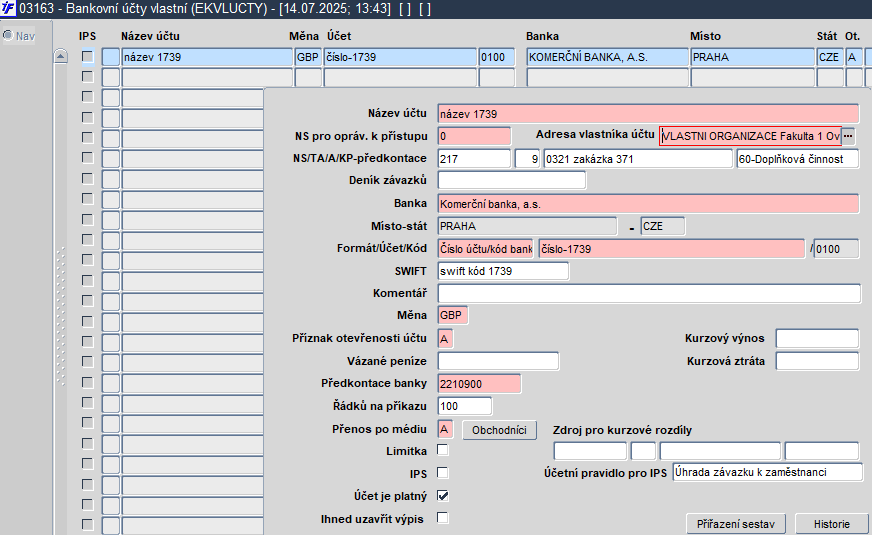The image size is (872, 535).
Task: Click the Místo cell PRAHA in the list
Action: [752, 57]
